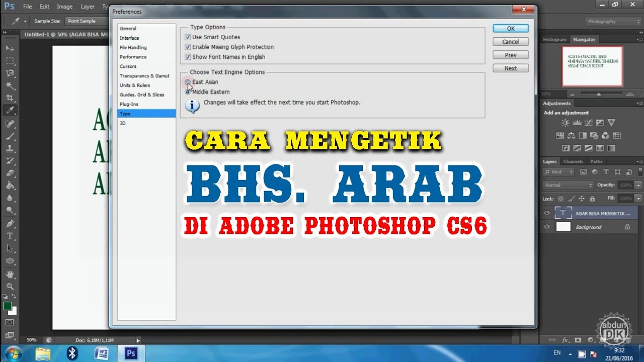
Task: Select Middle Eastern text engine option
Action: tap(188, 92)
